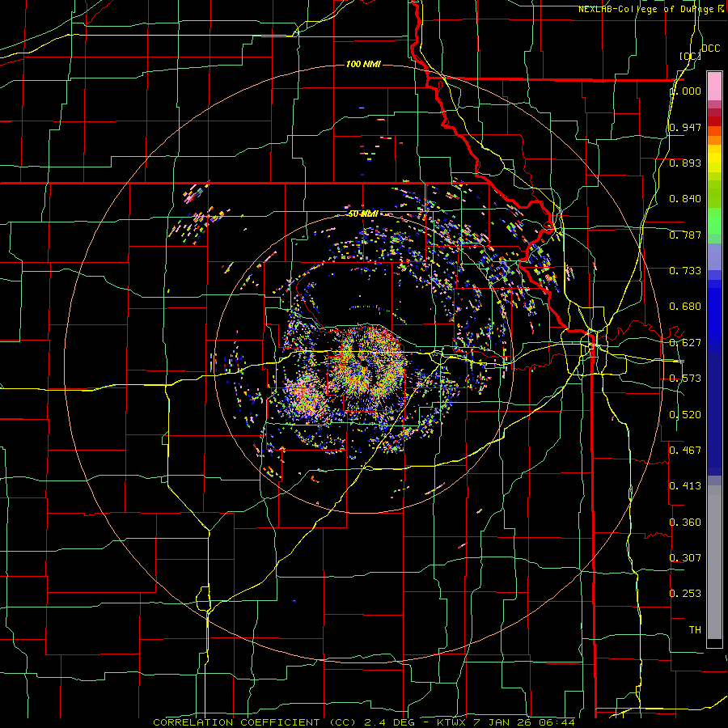Pick the red segment of color bar
The height and width of the screenshot is (728, 728).
click(x=714, y=121)
